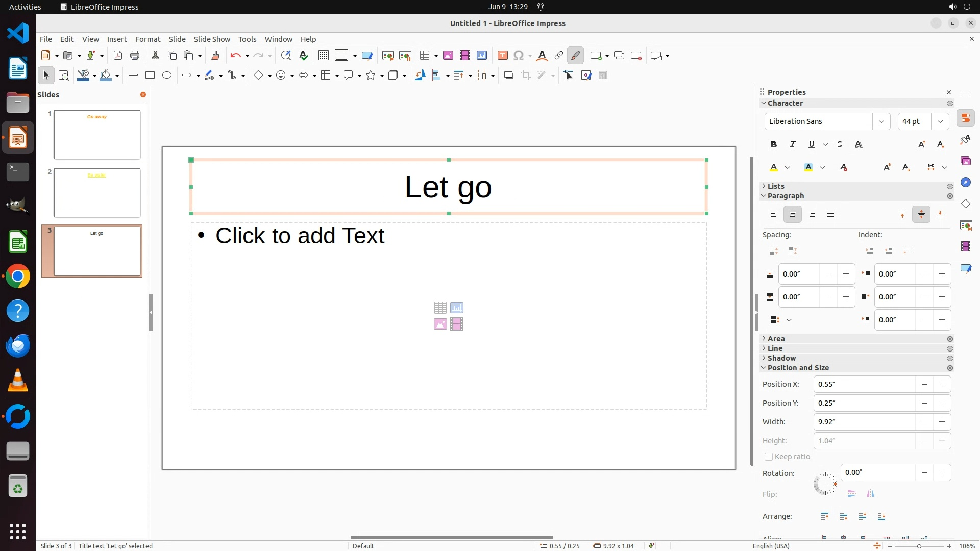This screenshot has width=980, height=551.
Task: Click the yellow highlighting color button
Action: point(808,168)
